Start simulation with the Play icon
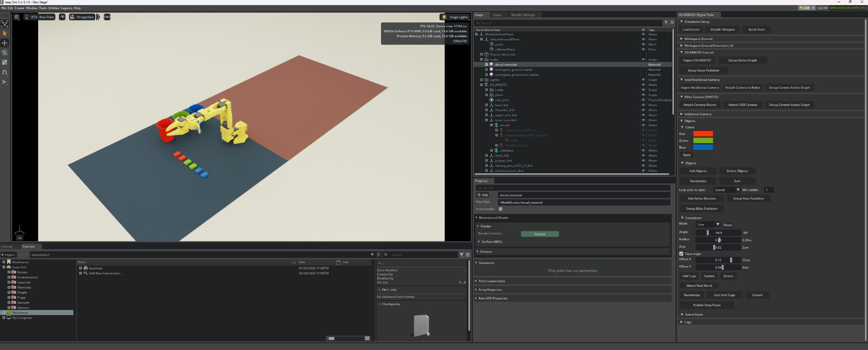The width and height of the screenshot is (868, 350). (5, 82)
